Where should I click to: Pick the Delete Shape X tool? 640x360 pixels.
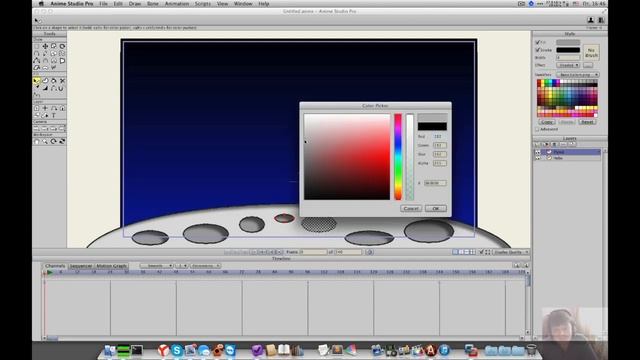click(62, 81)
